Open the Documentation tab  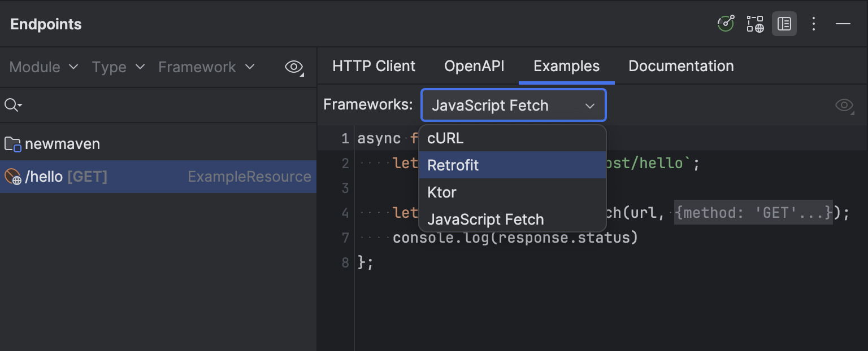pos(681,66)
